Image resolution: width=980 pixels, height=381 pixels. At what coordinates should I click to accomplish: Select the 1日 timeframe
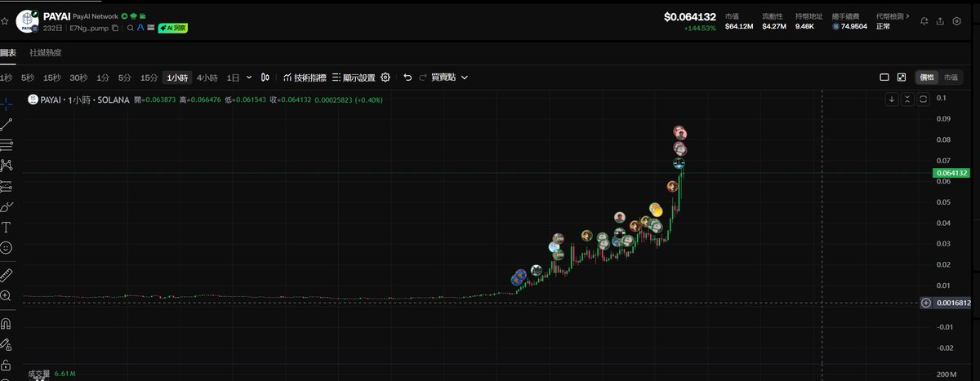(x=234, y=78)
